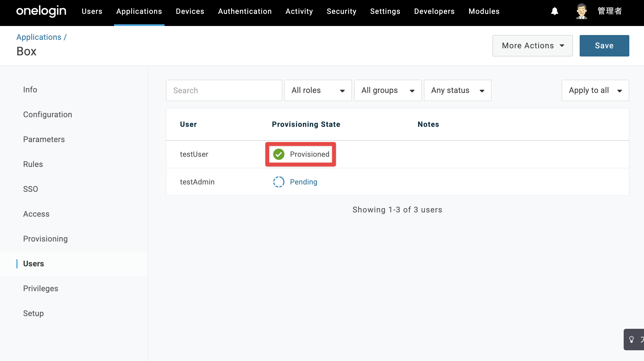
Task: Click the OneLogin logo
Action: click(x=41, y=11)
